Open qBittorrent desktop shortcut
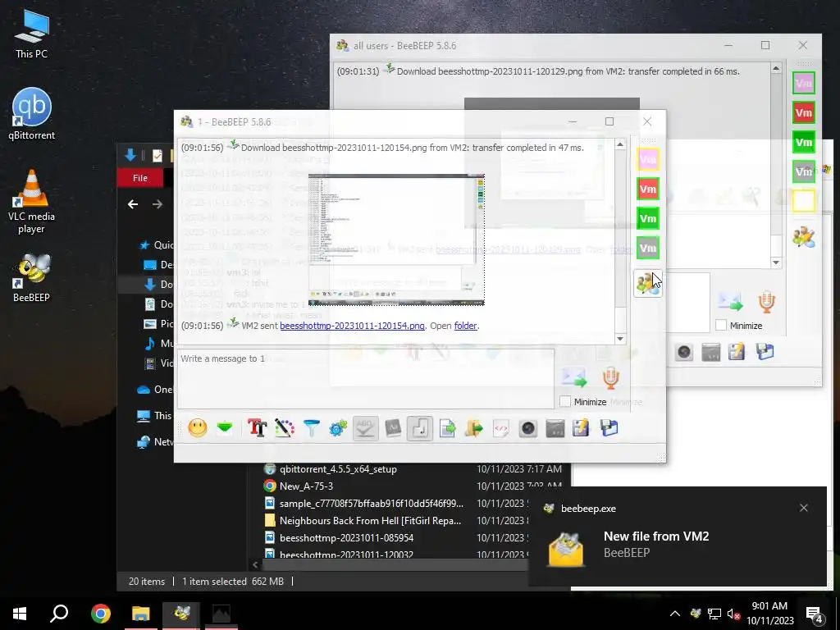This screenshot has width=840, height=630. coord(32,113)
